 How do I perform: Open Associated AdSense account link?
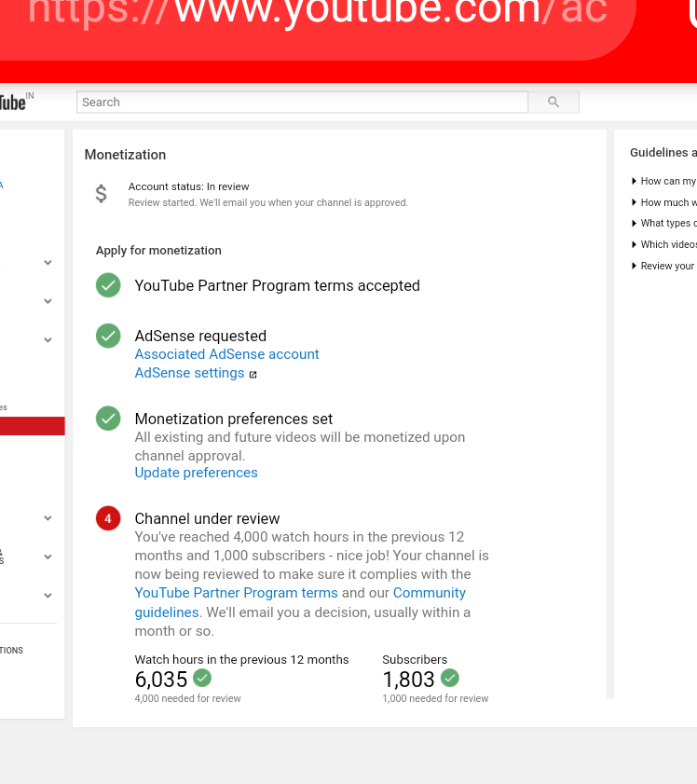coord(226,354)
